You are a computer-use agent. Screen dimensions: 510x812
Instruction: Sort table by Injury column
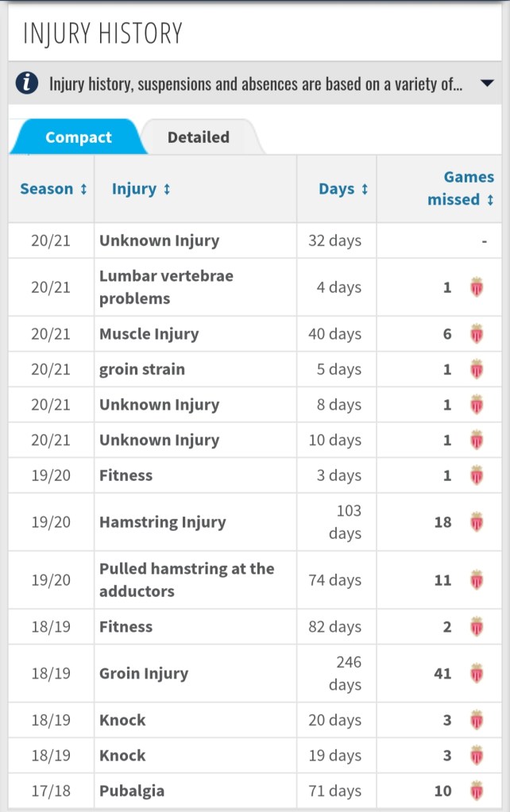tap(141, 189)
